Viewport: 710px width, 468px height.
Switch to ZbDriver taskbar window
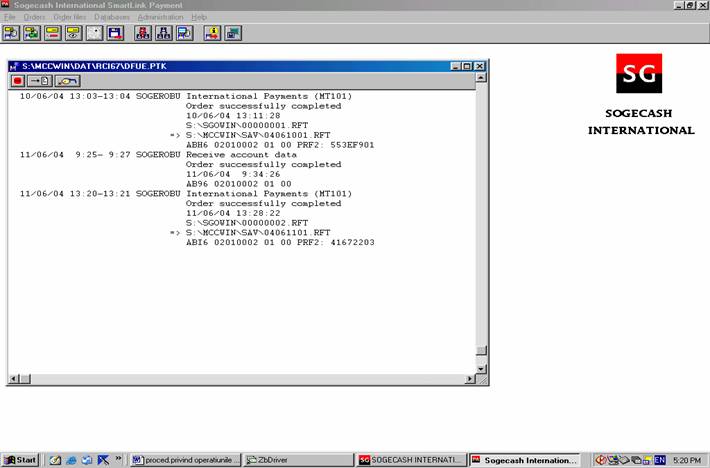point(298,460)
